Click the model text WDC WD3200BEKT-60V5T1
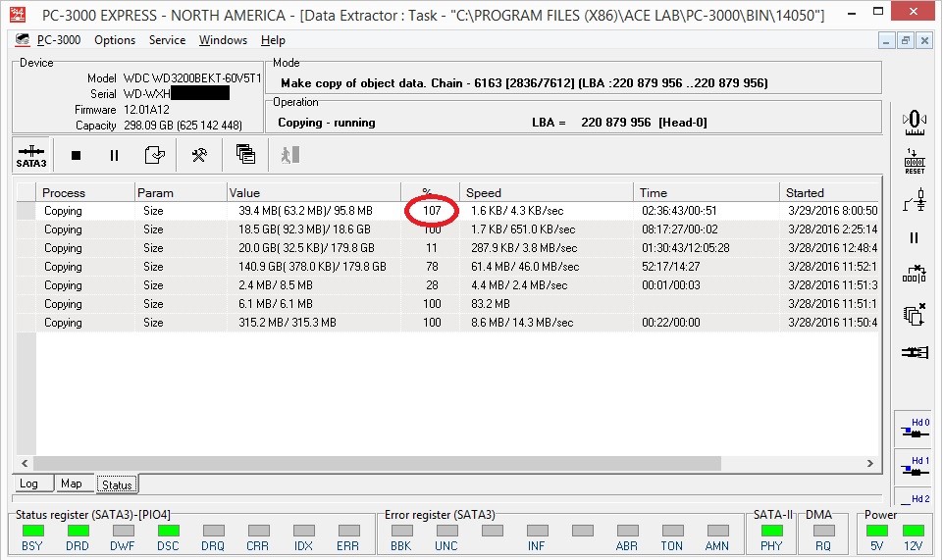Screen dimensions: 943x560 [192, 78]
